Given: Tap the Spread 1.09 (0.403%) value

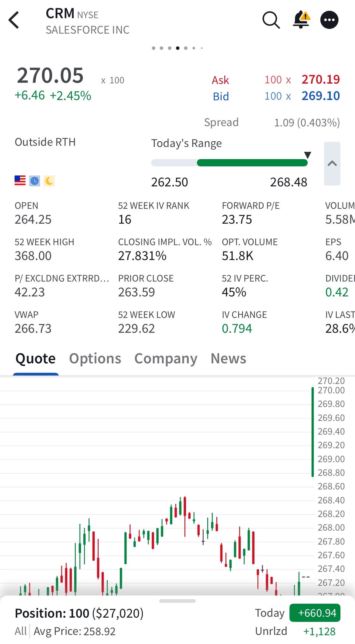Looking at the screenshot, I should [x=307, y=122].
